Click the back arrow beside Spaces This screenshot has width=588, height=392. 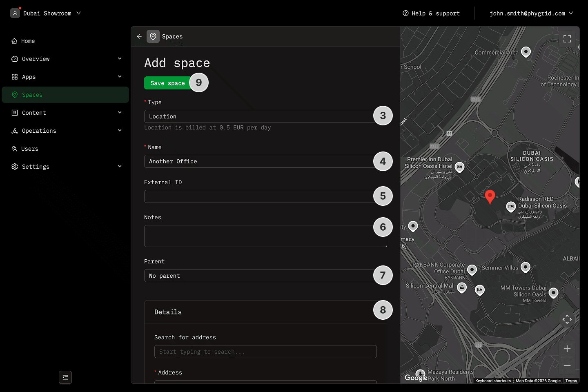139,36
